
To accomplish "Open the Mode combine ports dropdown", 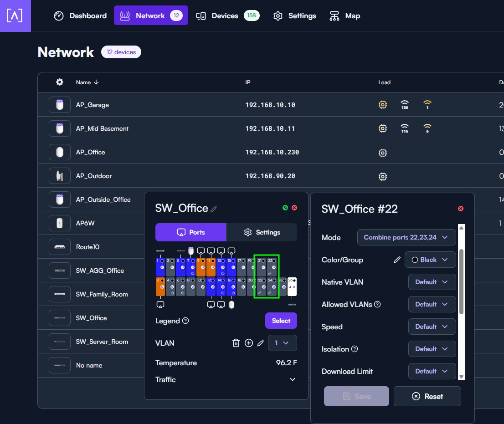I will click(x=406, y=237).
